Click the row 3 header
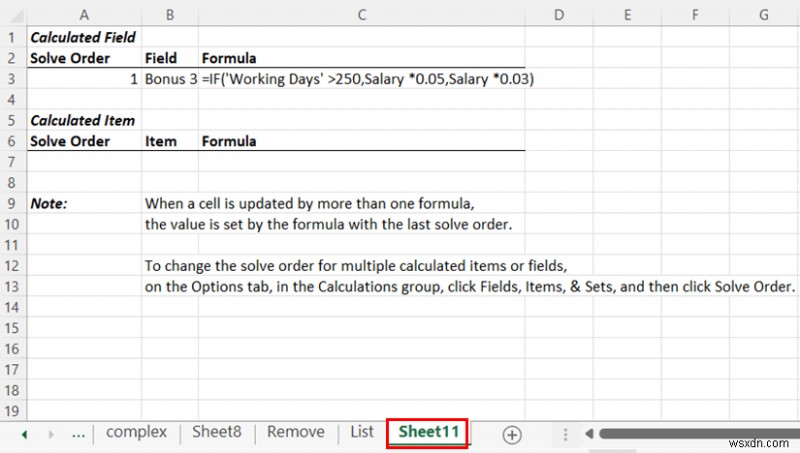The height and width of the screenshot is (453, 800). (13, 79)
